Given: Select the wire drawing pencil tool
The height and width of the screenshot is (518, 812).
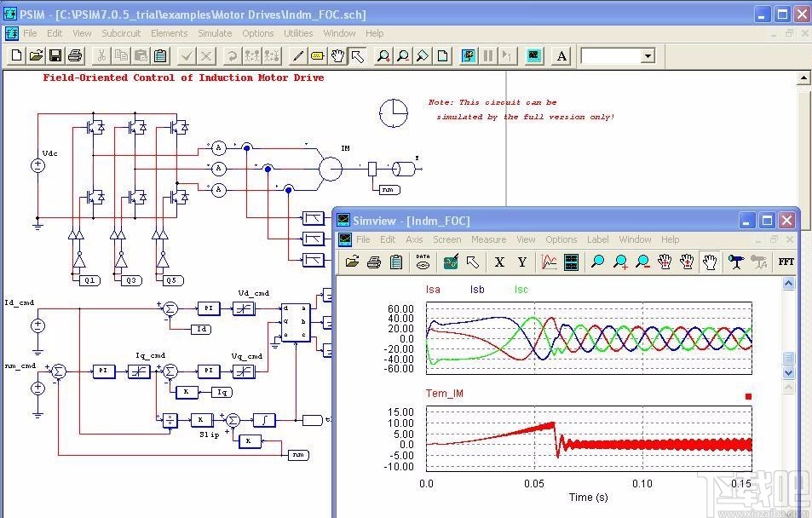Looking at the screenshot, I should click(x=297, y=56).
